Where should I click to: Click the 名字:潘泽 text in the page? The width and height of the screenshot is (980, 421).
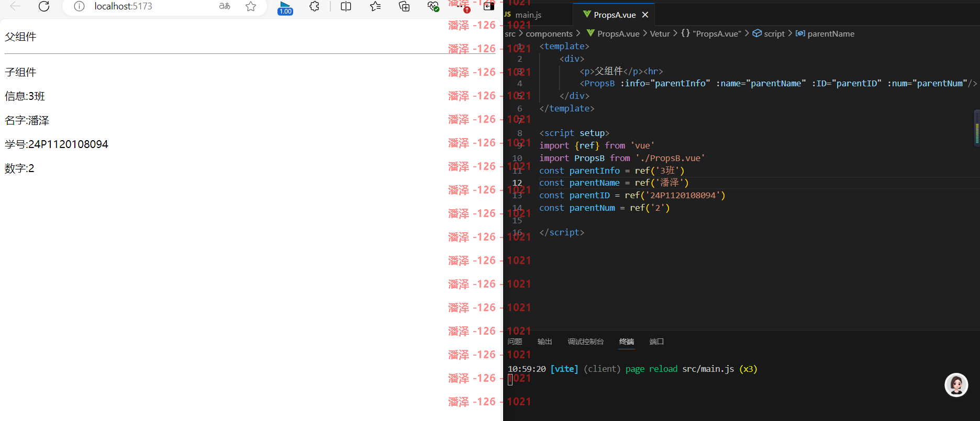(27, 120)
